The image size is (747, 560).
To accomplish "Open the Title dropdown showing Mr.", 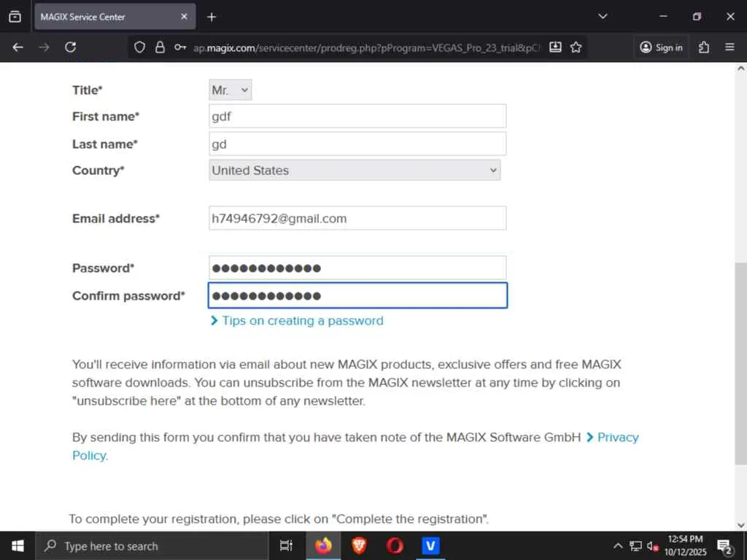I will click(230, 90).
